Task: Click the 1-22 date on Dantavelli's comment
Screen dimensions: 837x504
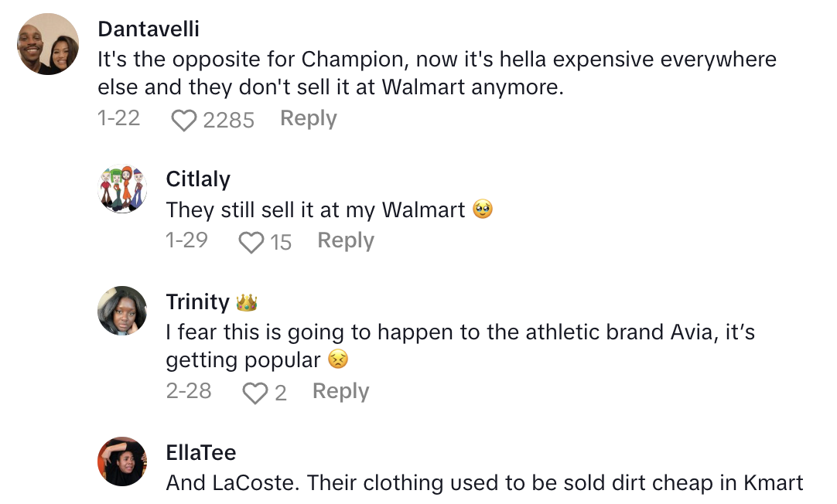Action: point(118,119)
